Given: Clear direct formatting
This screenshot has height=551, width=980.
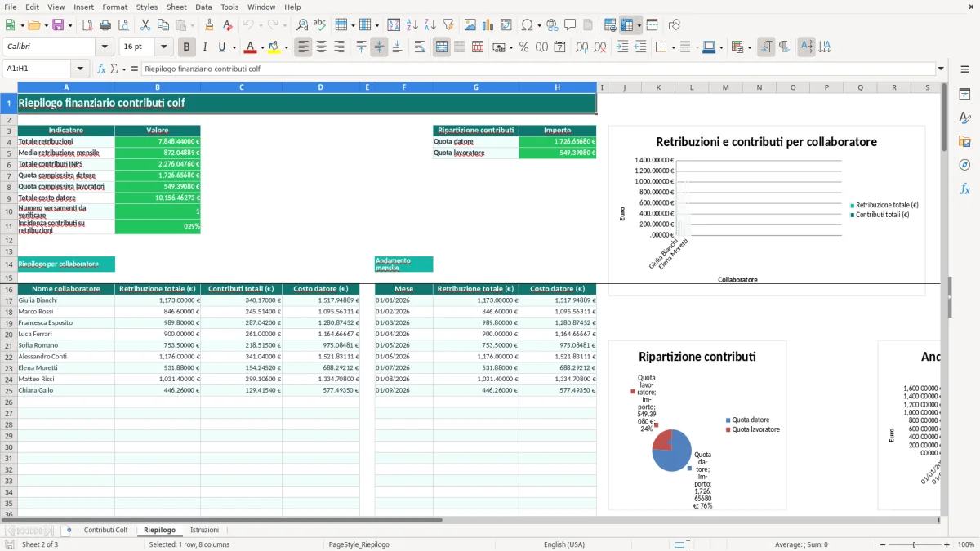Looking at the screenshot, I should click(226, 25).
